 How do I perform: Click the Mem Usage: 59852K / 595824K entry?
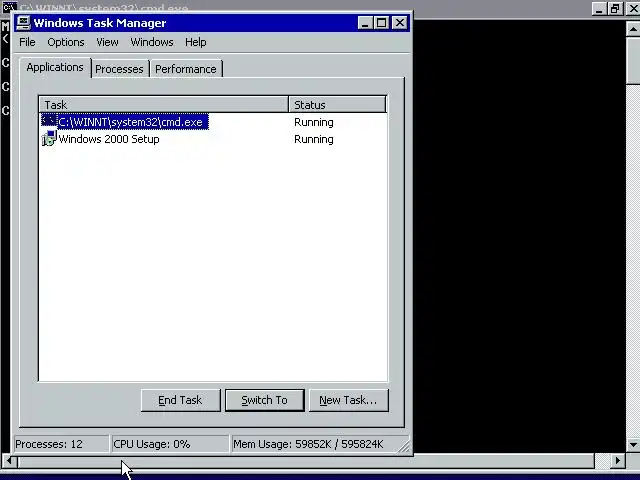tap(314, 444)
